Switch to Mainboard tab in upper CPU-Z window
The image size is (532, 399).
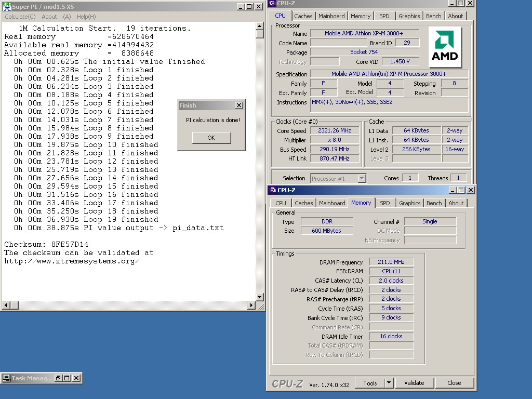click(331, 16)
